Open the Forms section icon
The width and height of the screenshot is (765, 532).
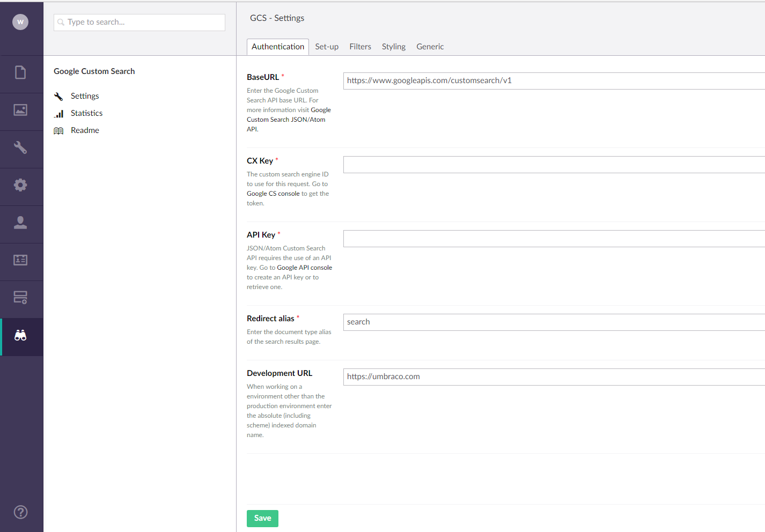click(x=20, y=298)
